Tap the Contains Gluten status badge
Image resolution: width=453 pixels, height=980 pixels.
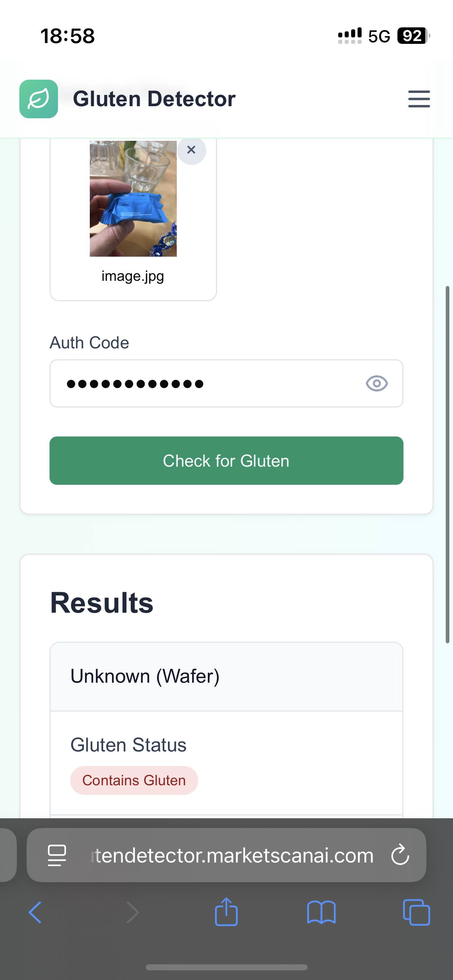(134, 780)
